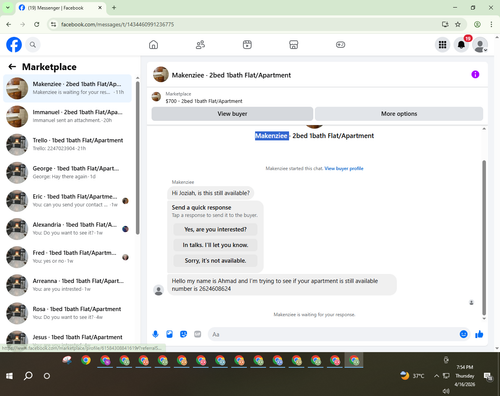500x396 pixels.
Task: Open the Rosa 1bed 1bath conversation
Action: coord(67,313)
